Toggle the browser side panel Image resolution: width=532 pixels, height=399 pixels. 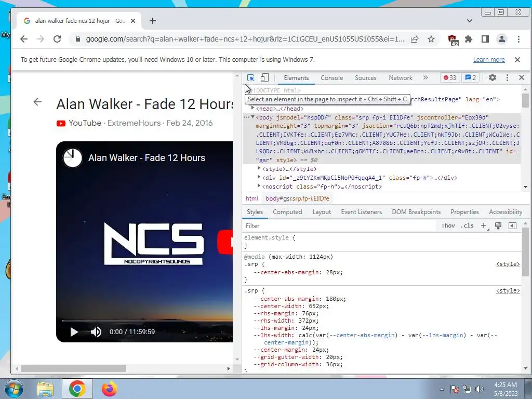pyautogui.click(x=485, y=39)
